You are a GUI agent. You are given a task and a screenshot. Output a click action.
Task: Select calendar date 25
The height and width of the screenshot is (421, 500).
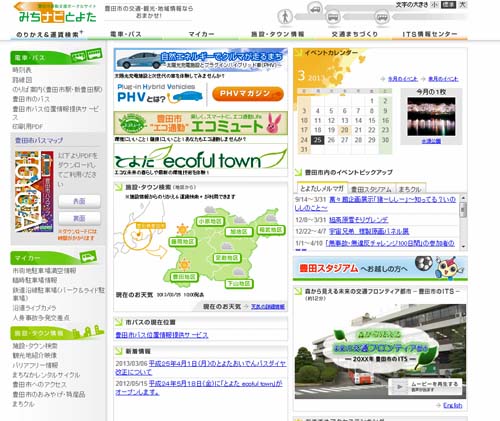(318, 140)
